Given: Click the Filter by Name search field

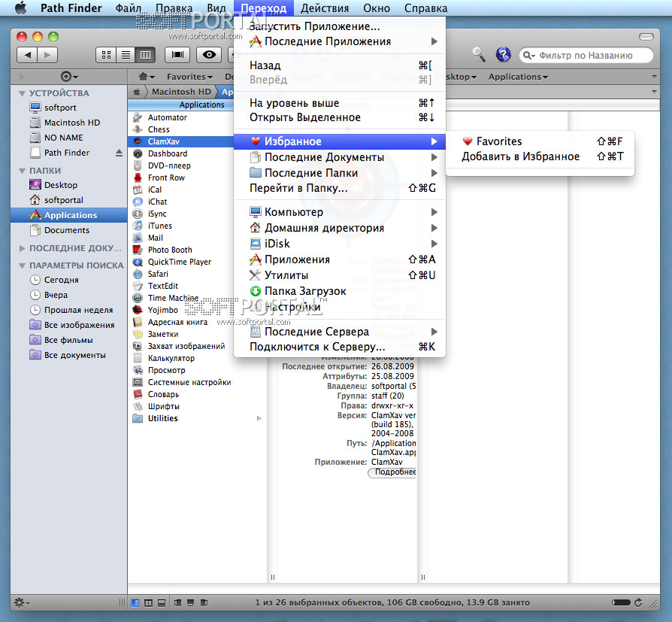Looking at the screenshot, I should 586,56.
